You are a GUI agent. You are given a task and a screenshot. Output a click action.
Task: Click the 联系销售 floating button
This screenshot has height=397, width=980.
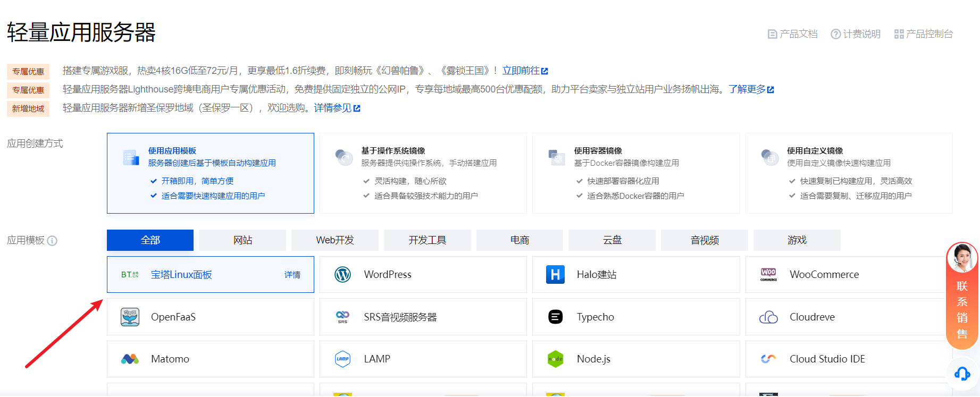962,295
